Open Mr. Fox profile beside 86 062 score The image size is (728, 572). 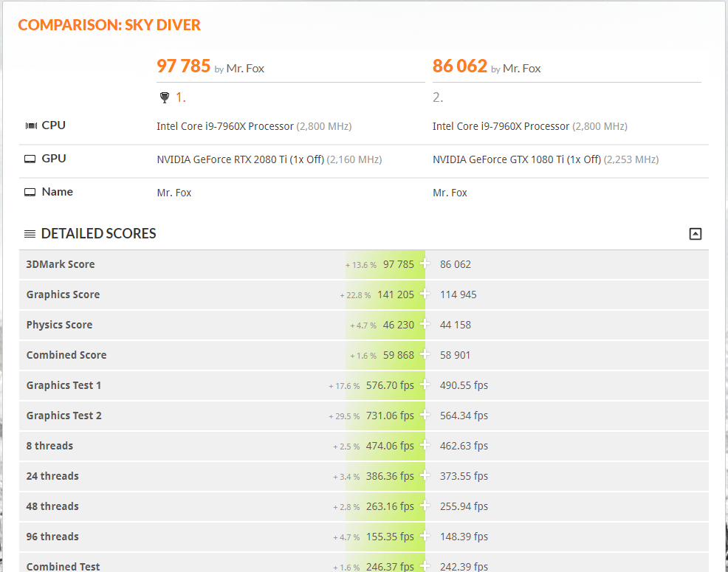[521, 69]
